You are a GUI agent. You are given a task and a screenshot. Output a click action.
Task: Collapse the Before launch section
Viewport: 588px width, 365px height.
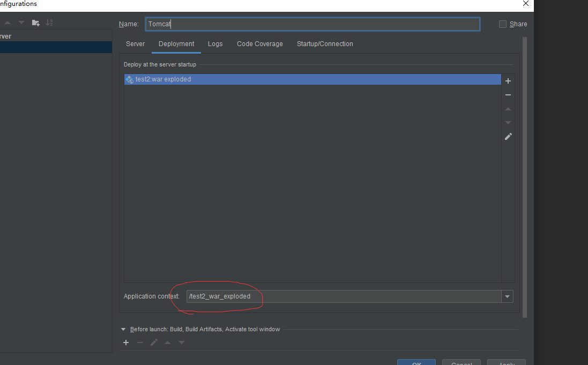click(x=123, y=329)
